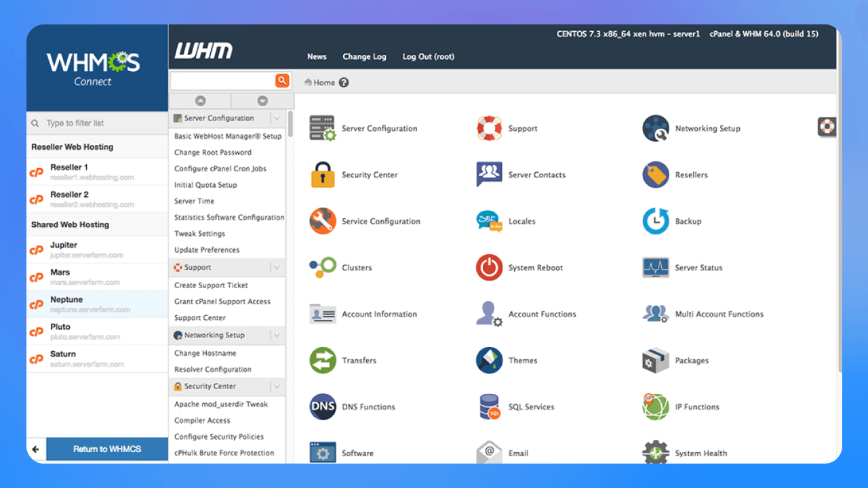
Task: Open the Server Configuration icon in Home
Action: 323,128
